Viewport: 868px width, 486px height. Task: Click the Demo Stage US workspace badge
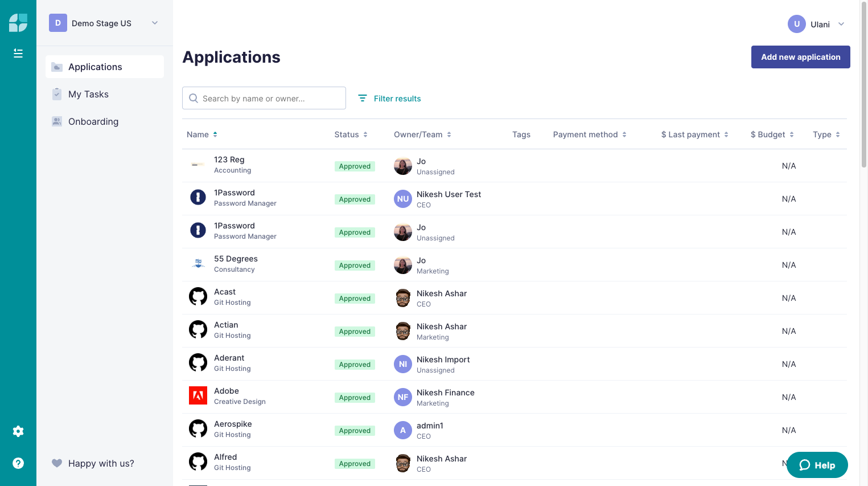[x=58, y=23]
